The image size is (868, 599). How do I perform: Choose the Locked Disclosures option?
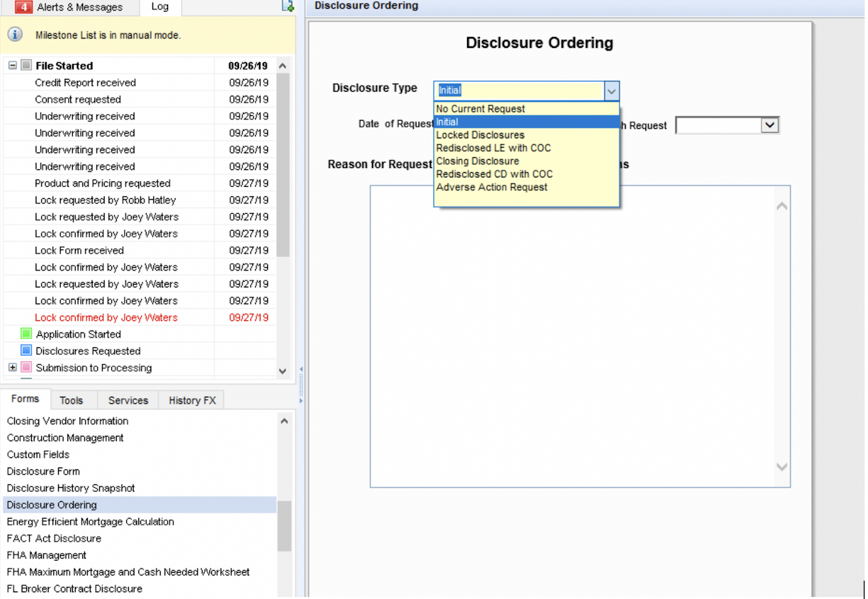526,135
